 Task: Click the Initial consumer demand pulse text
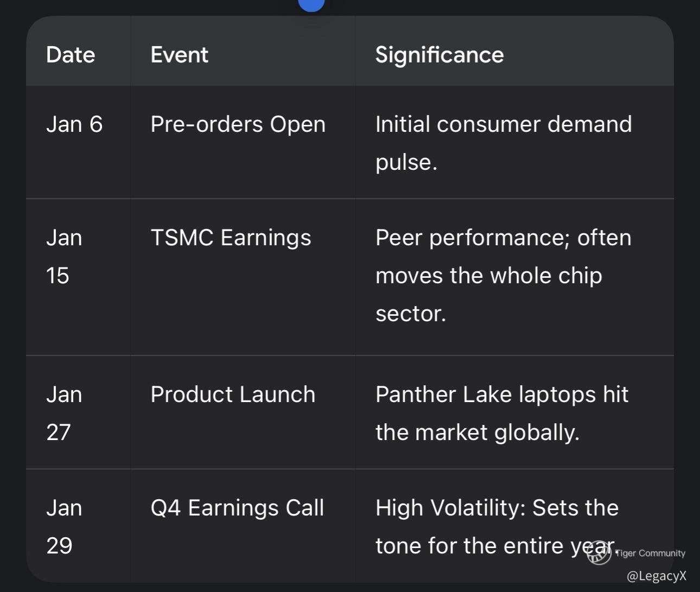[503, 143]
